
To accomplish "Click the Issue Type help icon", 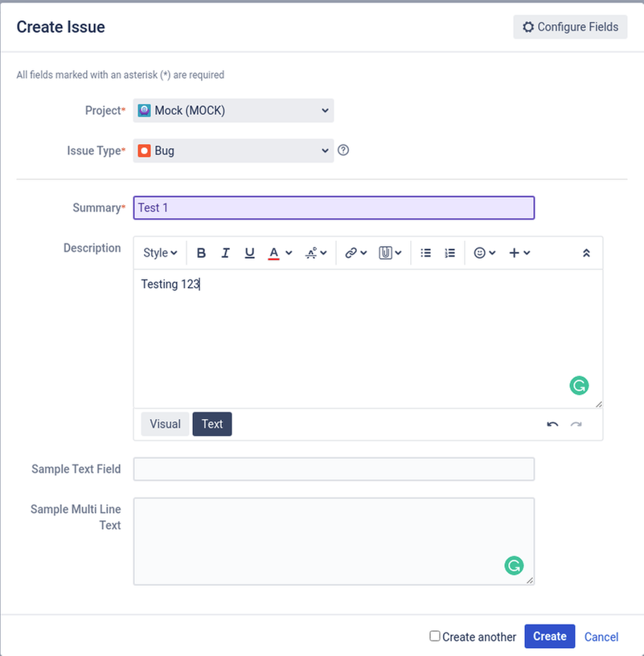I will (343, 150).
